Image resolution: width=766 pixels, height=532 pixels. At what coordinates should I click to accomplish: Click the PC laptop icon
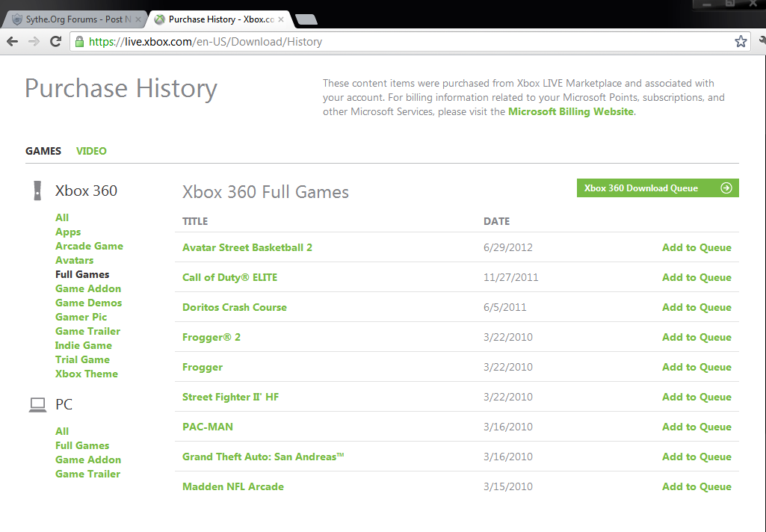click(x=37, y=404)
